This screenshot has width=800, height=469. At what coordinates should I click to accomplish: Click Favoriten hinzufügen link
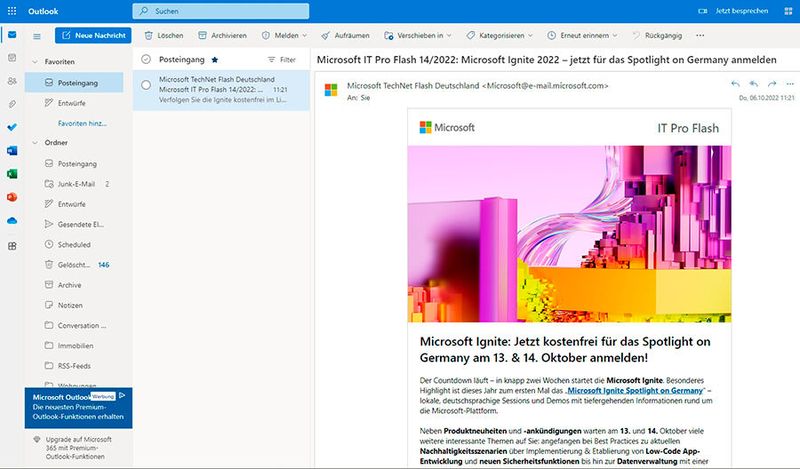click(x=82, y=123)
